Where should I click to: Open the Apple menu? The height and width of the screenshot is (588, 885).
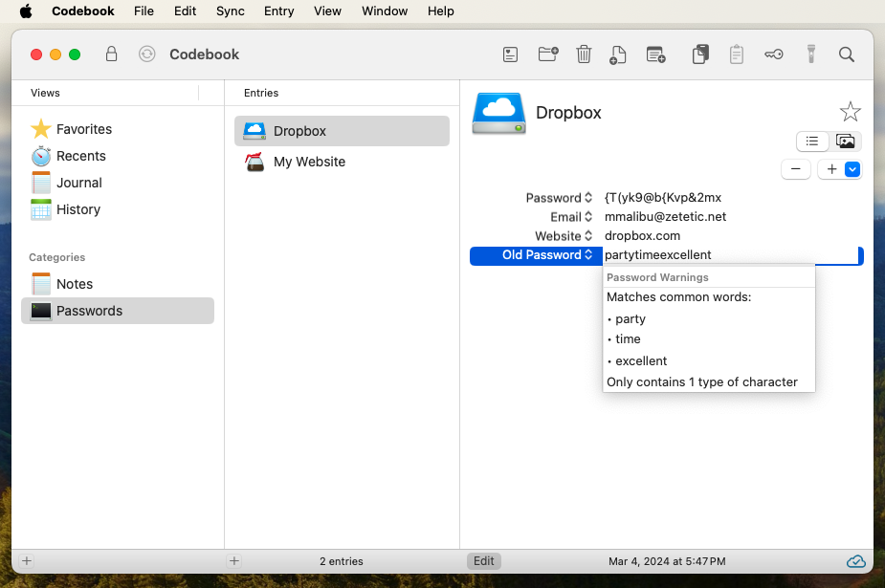click(26, 11)
